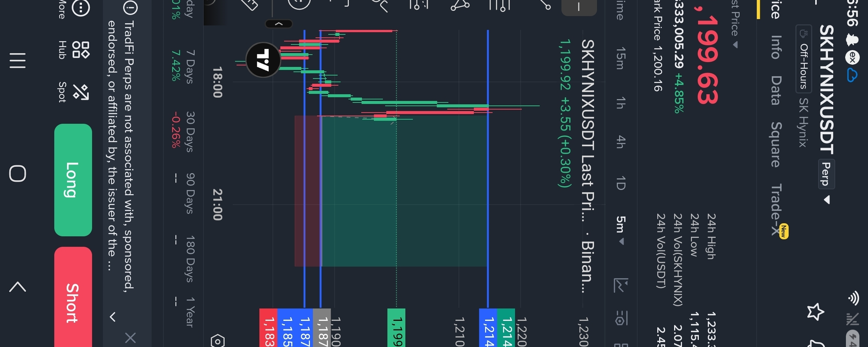Screen dimensions: 868x347
Task: Select the 90 Days performance period
Action: point(190,193)
